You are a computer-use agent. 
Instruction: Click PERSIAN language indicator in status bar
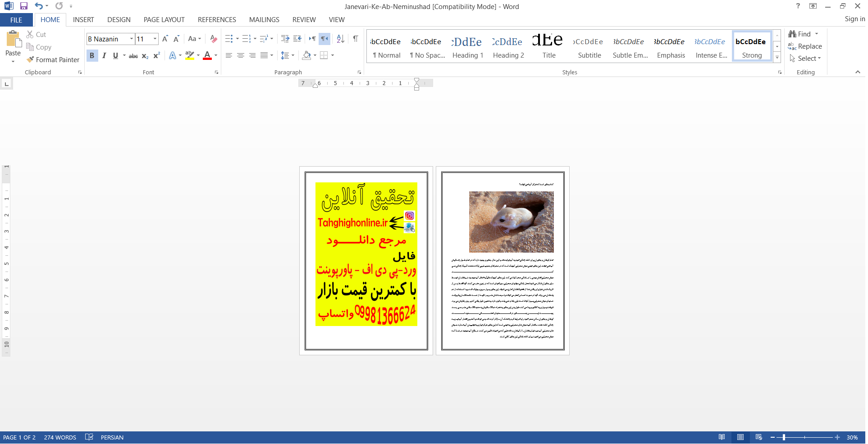pyautogui.click(x=112, y=437)
